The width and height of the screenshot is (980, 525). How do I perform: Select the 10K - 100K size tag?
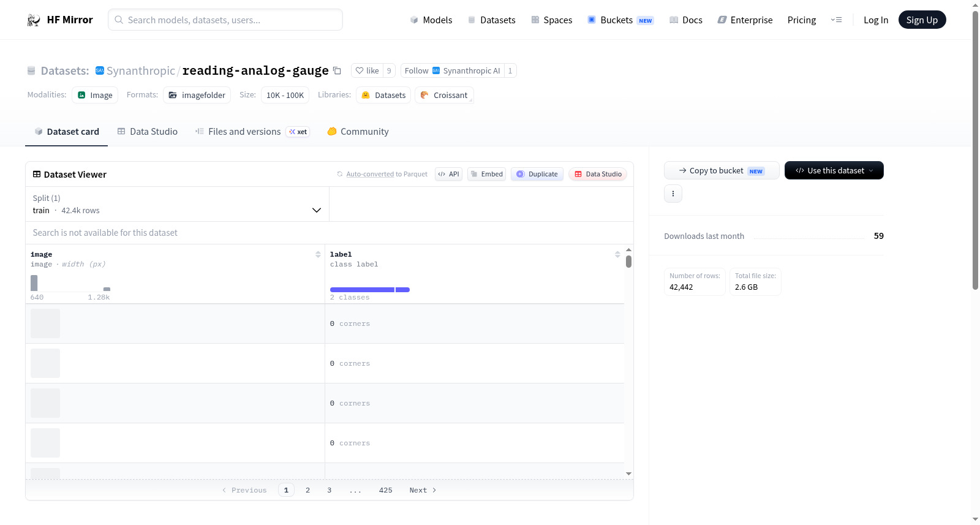tap(285, 95)
